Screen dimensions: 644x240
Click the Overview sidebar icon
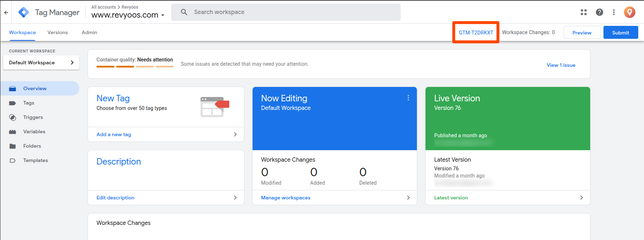click(13, 88)
